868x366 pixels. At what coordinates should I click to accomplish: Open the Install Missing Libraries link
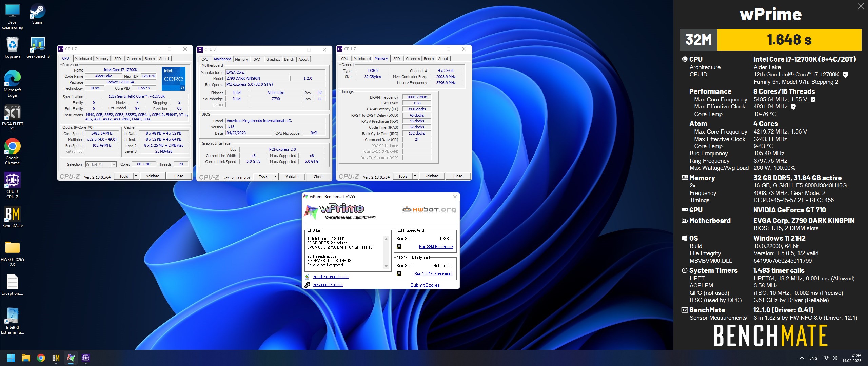point(331,277)
